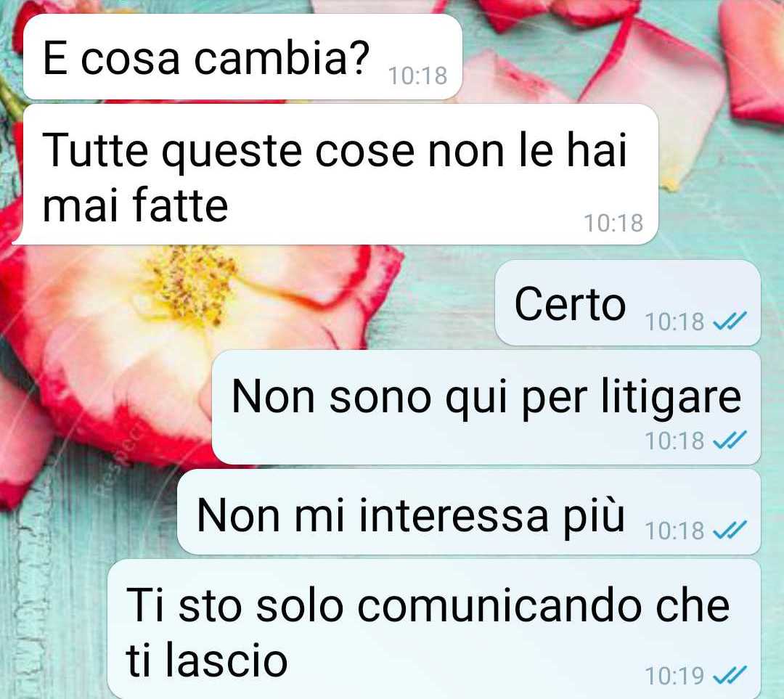Image resolution: width=784 pixels, height=699 pixels.
Task: Tap the words 'mai fatte' in received bubble
Action: [136, 205]
